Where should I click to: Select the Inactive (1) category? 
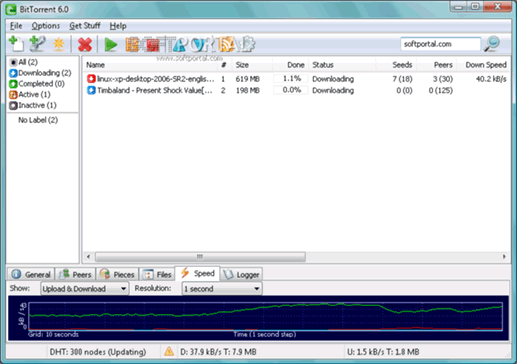pos(33,105)
